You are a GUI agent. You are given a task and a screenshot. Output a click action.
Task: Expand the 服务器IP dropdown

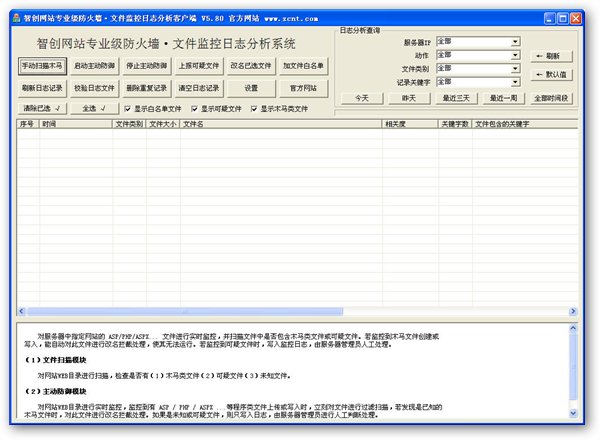point(515,42)
